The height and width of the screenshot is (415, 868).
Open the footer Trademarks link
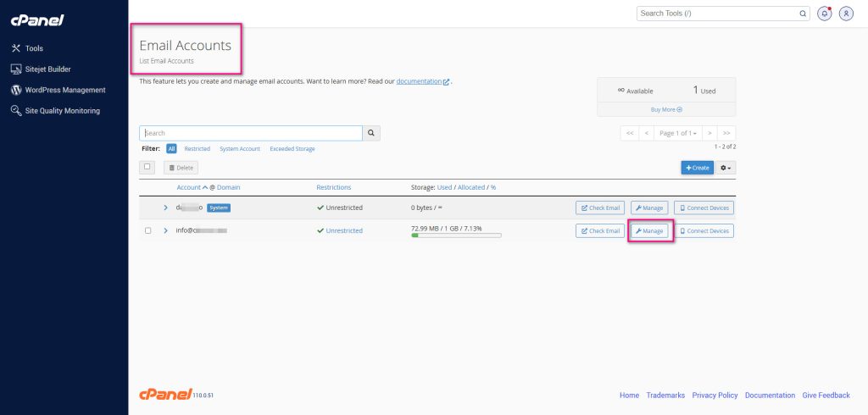pos(665,395)
